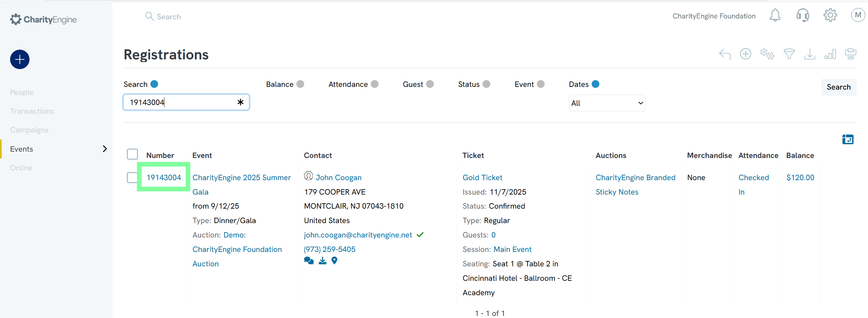Image resolution: width=868 pixels, height=318 pixels.
Task: Open support via headset icon
Action: tap(802, 15)
